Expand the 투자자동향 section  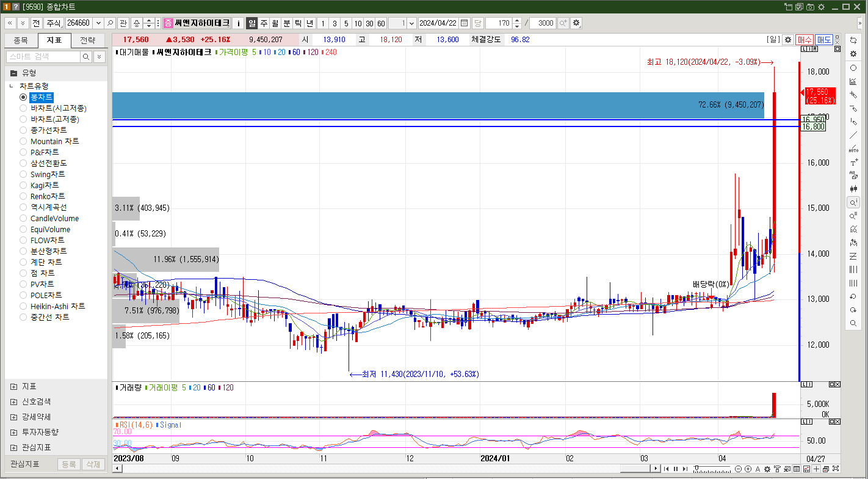click(x=13, y=432)
